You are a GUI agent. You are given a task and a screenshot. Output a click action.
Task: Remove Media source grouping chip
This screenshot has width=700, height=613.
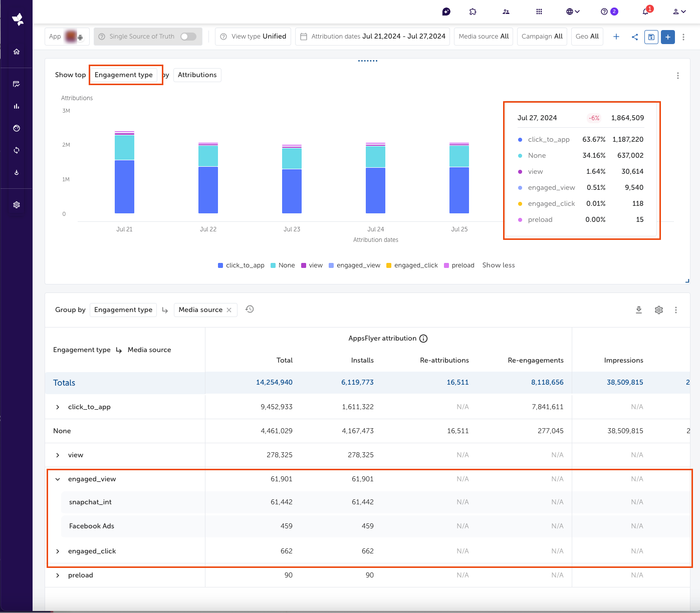coord(229,310)
